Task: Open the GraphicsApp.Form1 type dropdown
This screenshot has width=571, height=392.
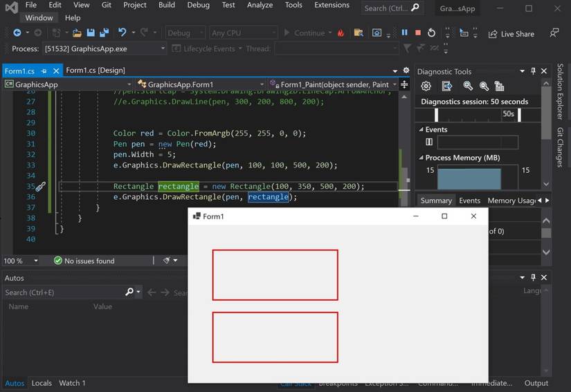Action: 201,85
